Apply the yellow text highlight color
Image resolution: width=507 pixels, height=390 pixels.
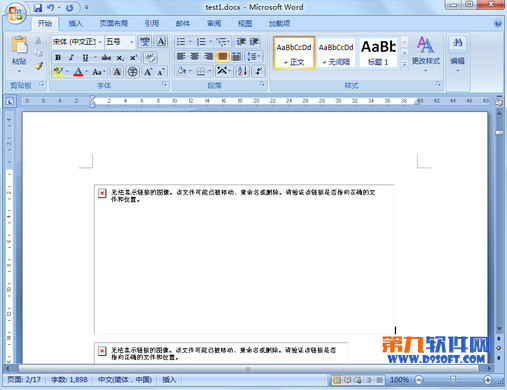click(x=58, y=72)
